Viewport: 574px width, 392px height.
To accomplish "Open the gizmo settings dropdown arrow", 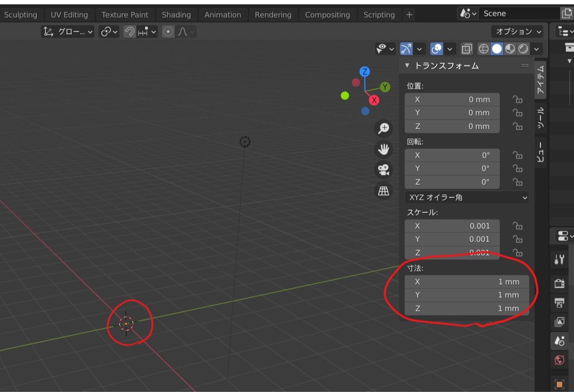I will point(419,48).
